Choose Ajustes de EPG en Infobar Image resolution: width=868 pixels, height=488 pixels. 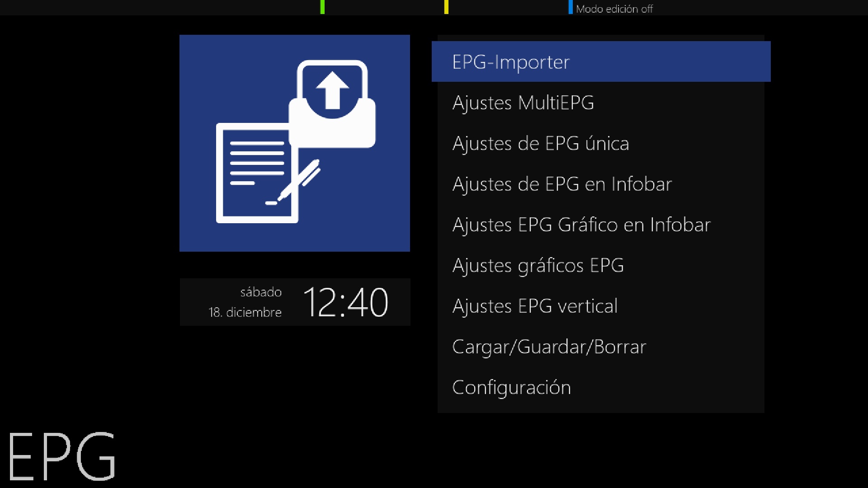pyautogui.click(x=601, y=184)
